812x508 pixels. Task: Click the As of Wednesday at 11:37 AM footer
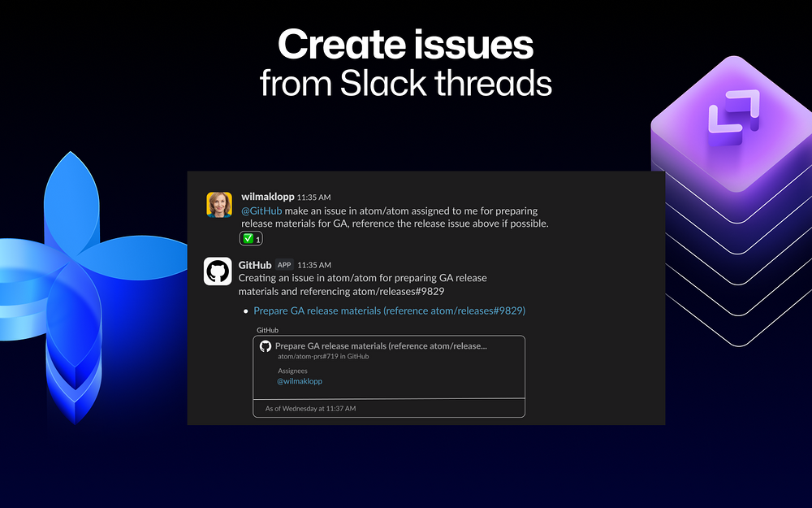(x=311, y=409)
